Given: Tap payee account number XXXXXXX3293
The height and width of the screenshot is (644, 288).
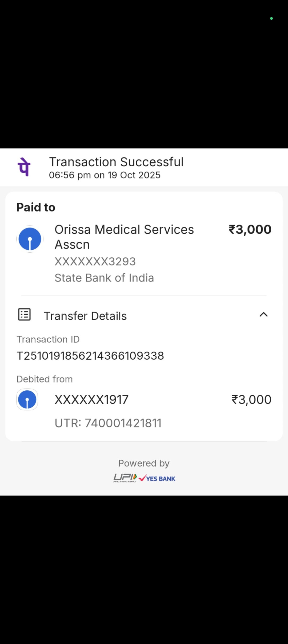Looking at the screenshot, I should tap(95, 261).
